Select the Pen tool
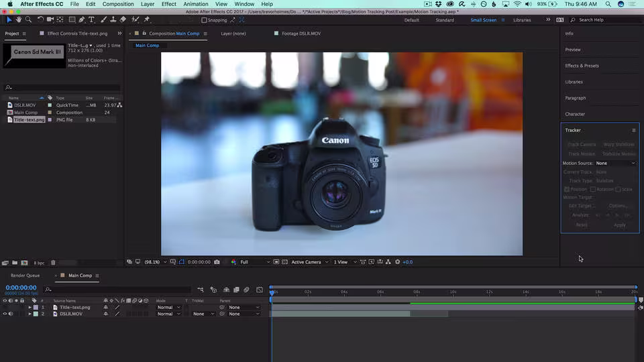 [x=82, y=19]
